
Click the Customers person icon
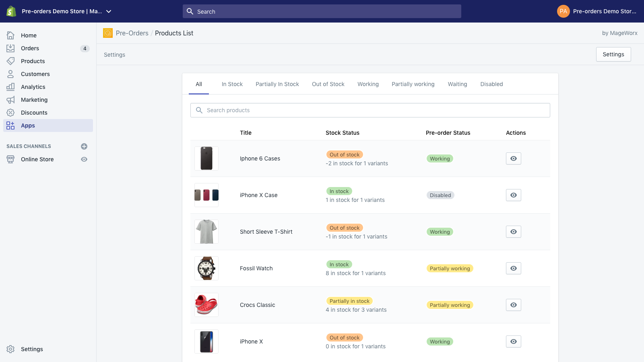(x=10, y=74)
